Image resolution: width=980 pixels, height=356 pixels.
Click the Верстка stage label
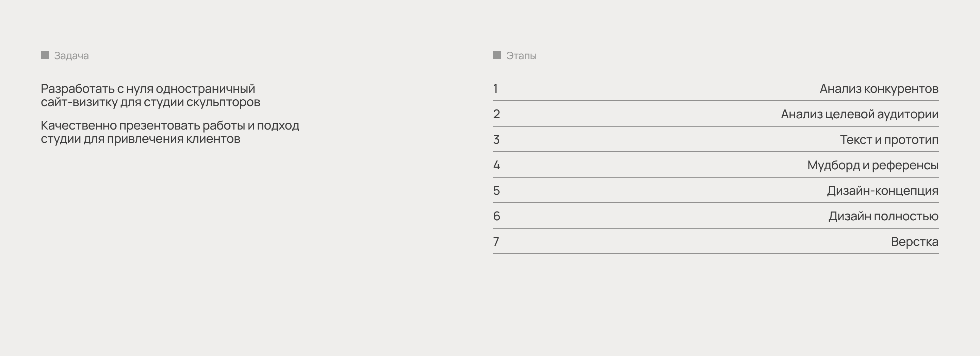915,241
